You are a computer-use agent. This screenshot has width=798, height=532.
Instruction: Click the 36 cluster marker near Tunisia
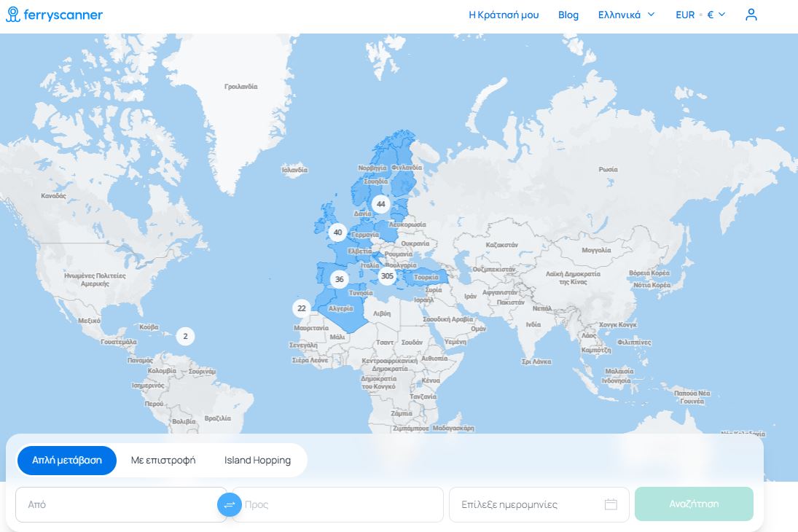(x=339, y=279)
